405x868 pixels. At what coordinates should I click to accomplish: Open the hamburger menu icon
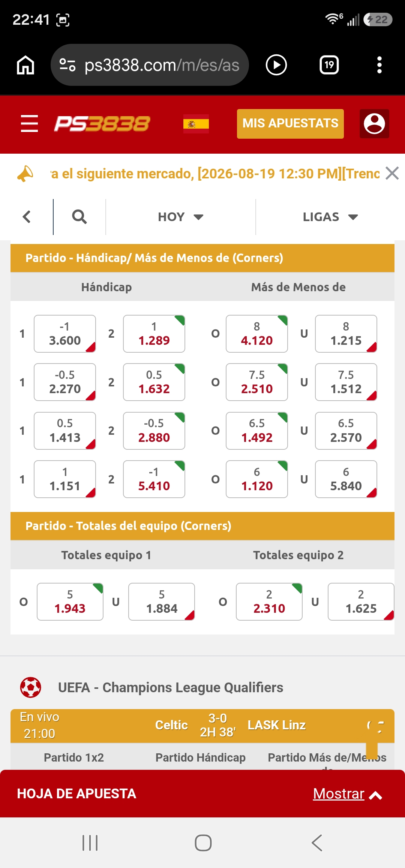[x=29, y=124]
